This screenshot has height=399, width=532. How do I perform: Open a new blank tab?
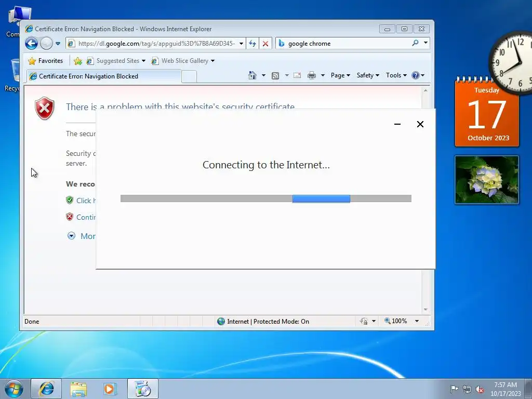point(189,76)
